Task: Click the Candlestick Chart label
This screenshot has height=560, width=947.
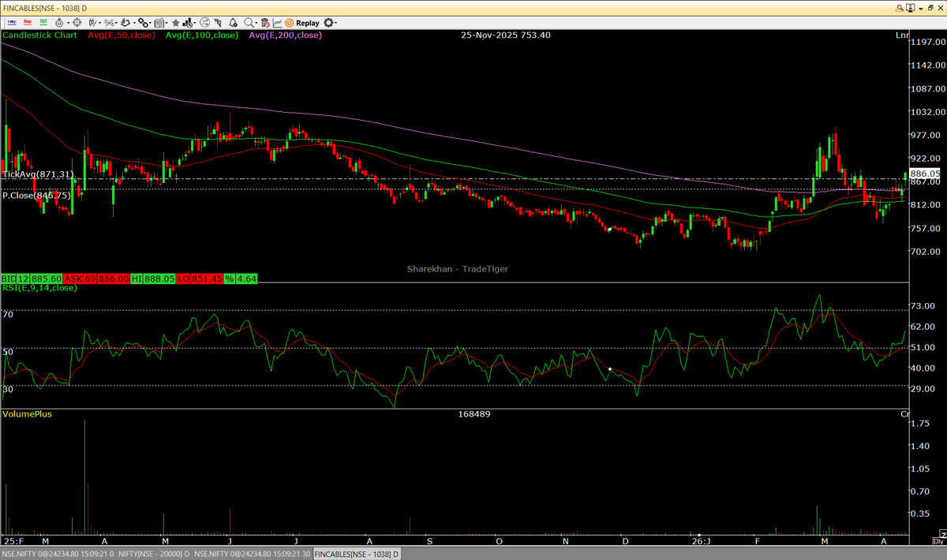Action: tap(40, 35)
